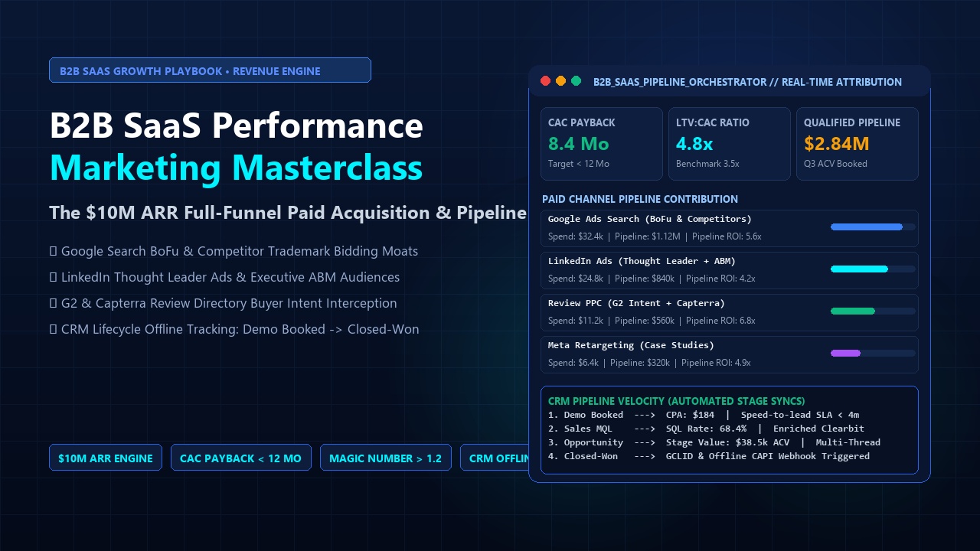Screen dimensions: 980x551
Task: Click the 'B2B SaaS Performance' white headline
Action: click(236, 126)
